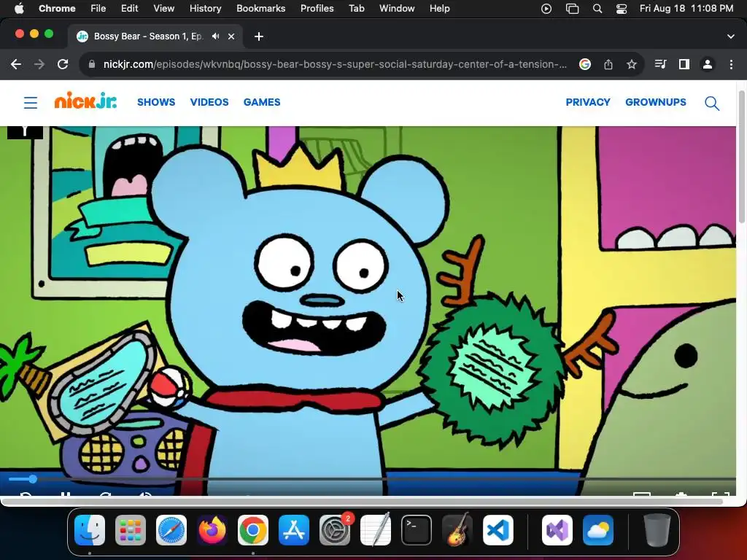The image size is (747, 560).
Task: Bookmark this page with the star
Action: (632, 64)
